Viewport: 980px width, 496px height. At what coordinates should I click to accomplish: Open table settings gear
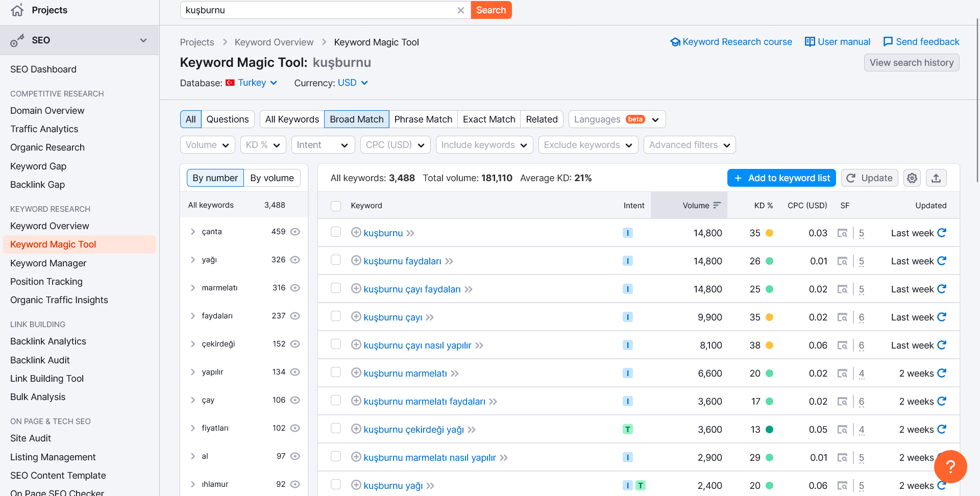(x=912, y=178)
